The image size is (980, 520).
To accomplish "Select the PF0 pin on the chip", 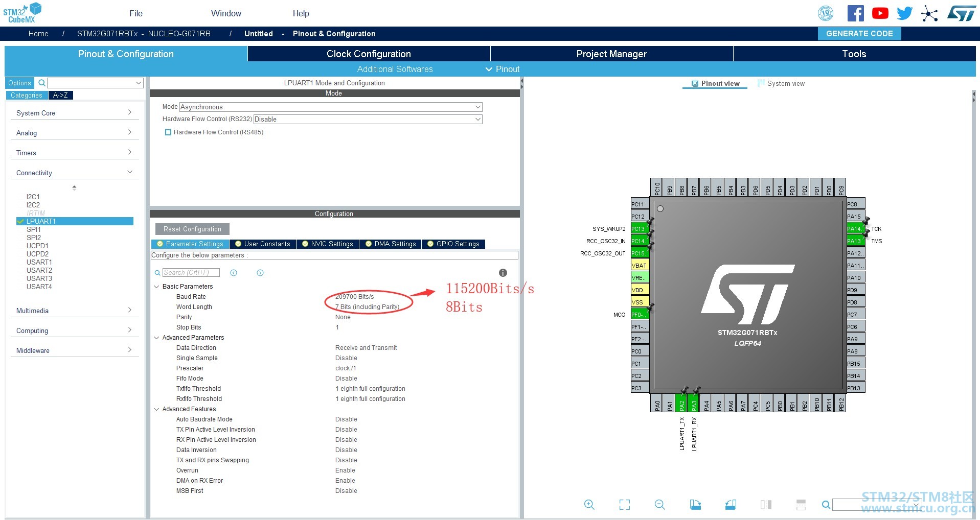I will coord(640,314).
